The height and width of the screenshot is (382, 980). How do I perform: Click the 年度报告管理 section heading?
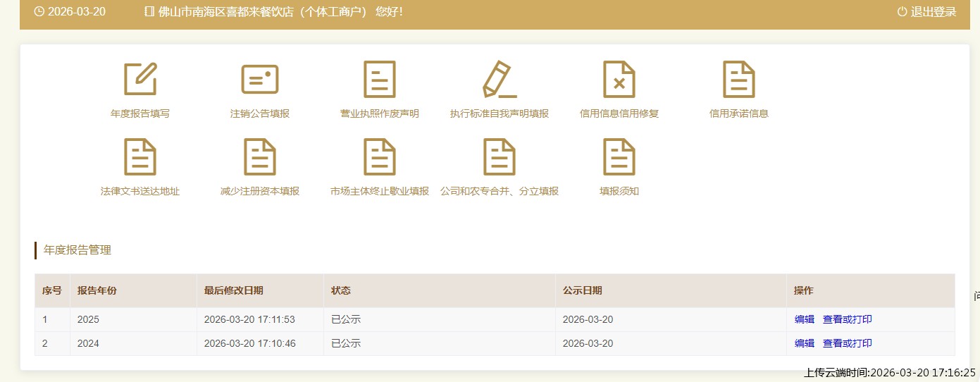(x=77, y=250)
